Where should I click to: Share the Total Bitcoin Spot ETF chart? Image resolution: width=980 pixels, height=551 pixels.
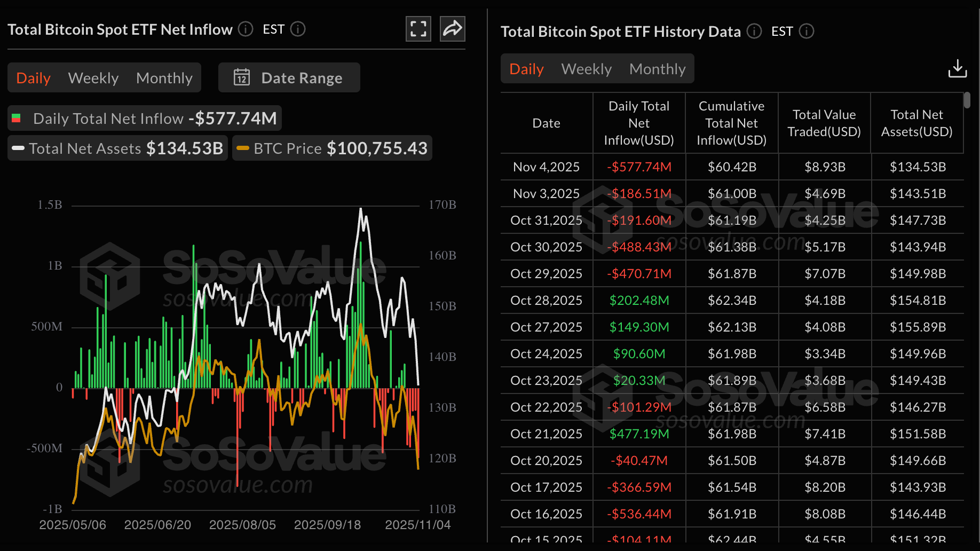tap(452, 29)
